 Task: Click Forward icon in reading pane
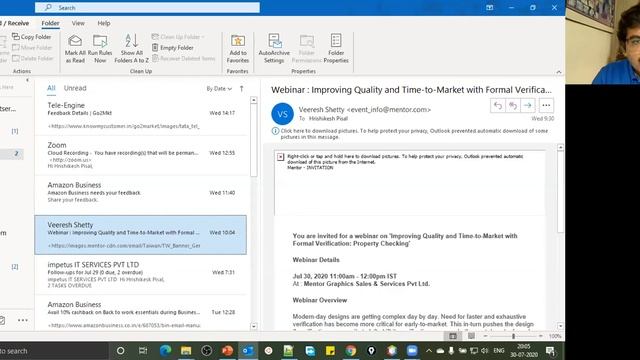[x=527, y=106]
